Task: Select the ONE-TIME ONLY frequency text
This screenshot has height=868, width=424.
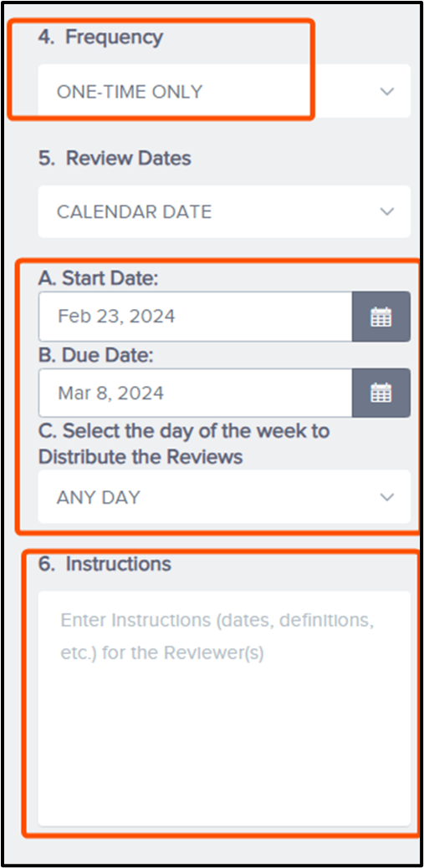Action: coord(130,91)
